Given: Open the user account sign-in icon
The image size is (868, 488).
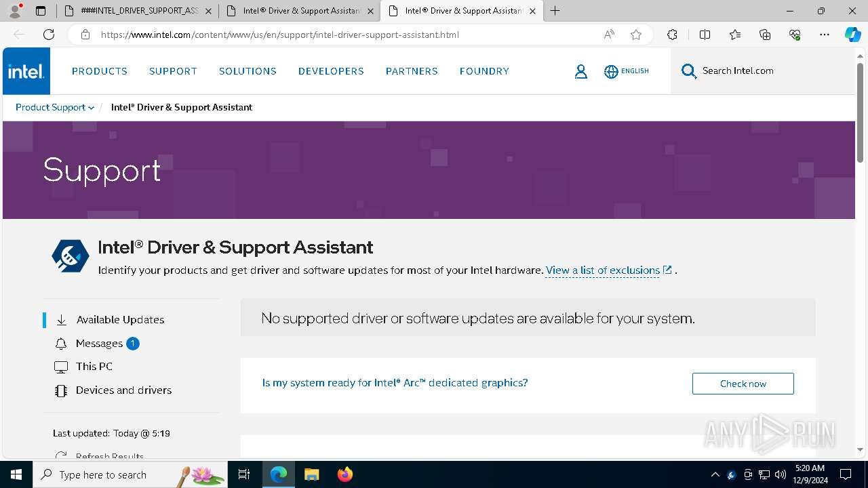Looking at the screenshot, I should pyautogui.click(x=581, y=71).
